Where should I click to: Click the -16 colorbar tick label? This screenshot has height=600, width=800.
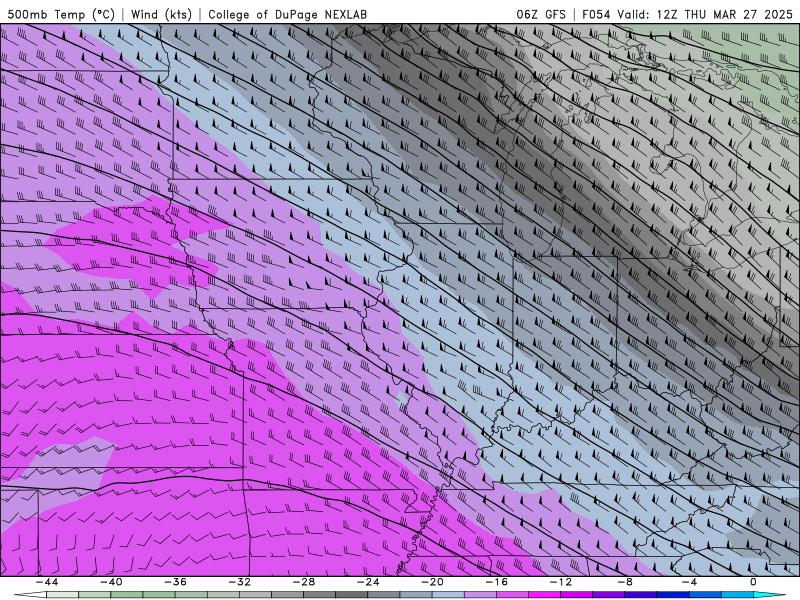(x=497, y=582)
